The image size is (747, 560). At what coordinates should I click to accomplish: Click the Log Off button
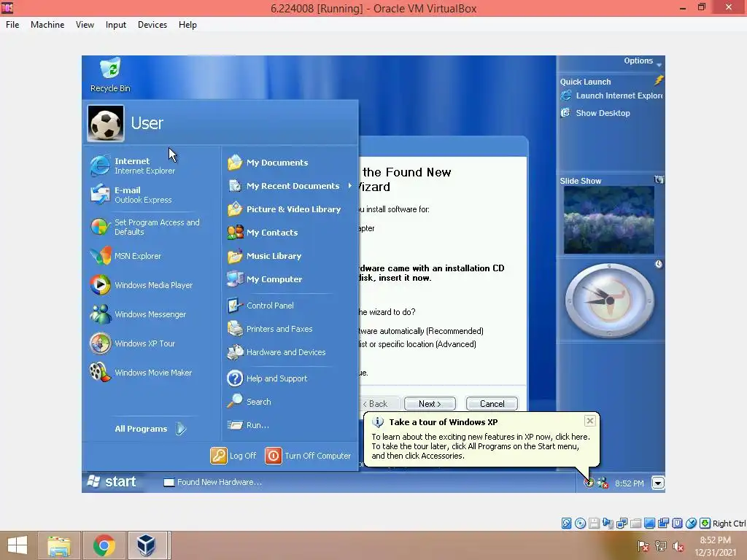233,456
